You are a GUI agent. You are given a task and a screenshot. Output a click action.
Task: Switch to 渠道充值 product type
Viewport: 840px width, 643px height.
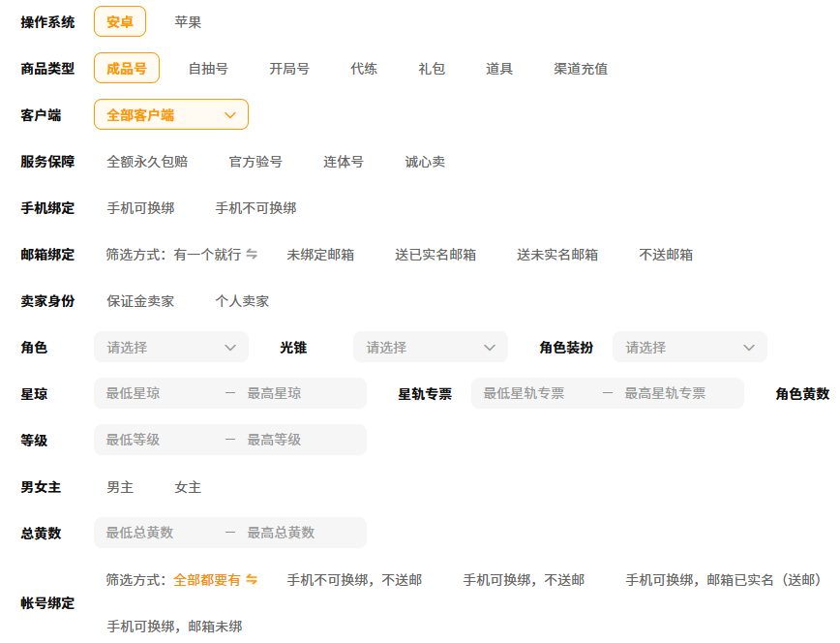pos(581,69)
